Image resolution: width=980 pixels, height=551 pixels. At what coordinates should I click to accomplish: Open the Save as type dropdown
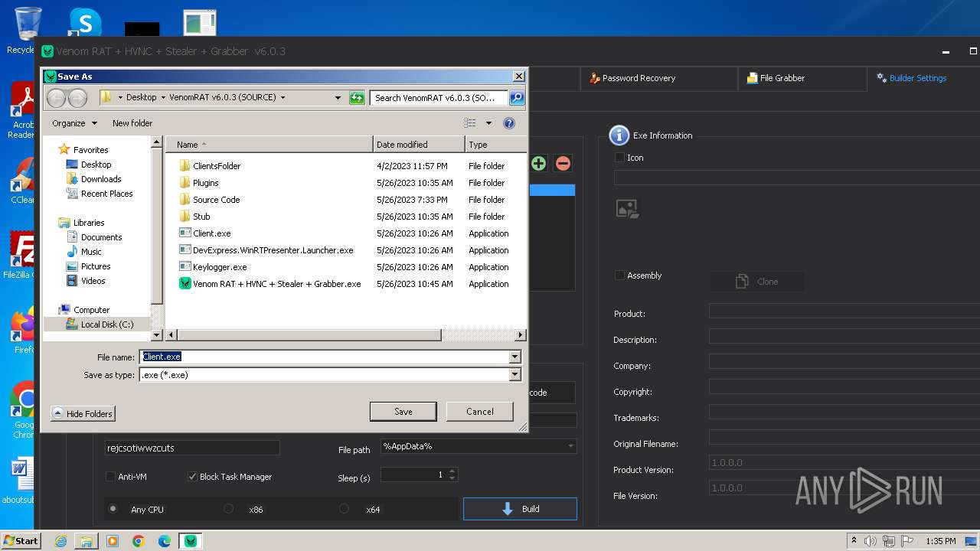tap(514, 375)
